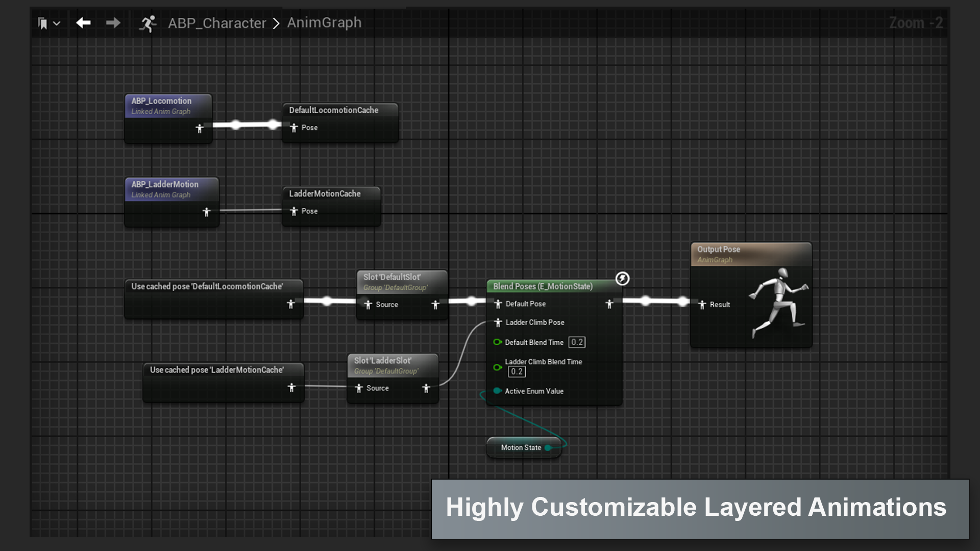This screenshot has height=551, width=980.
Task: Click the Active Enum Value pin
Action: pyautogui.click(x=497, y=391)
